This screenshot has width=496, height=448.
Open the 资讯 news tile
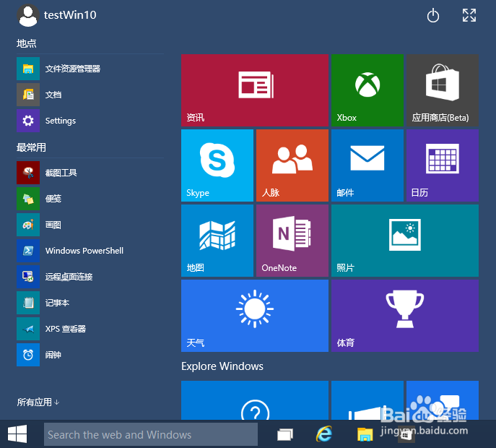[255, 90]
